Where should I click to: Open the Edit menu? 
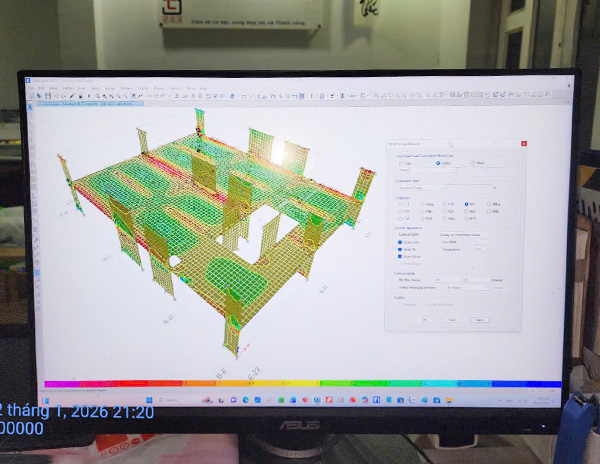tap(41, 88)
